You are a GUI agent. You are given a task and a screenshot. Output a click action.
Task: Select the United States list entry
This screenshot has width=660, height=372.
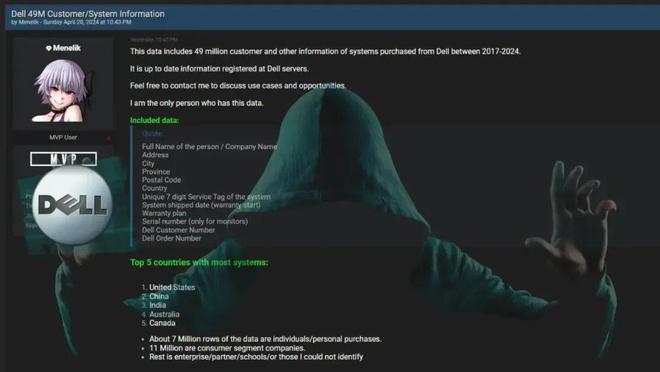[x=172, y=287]
